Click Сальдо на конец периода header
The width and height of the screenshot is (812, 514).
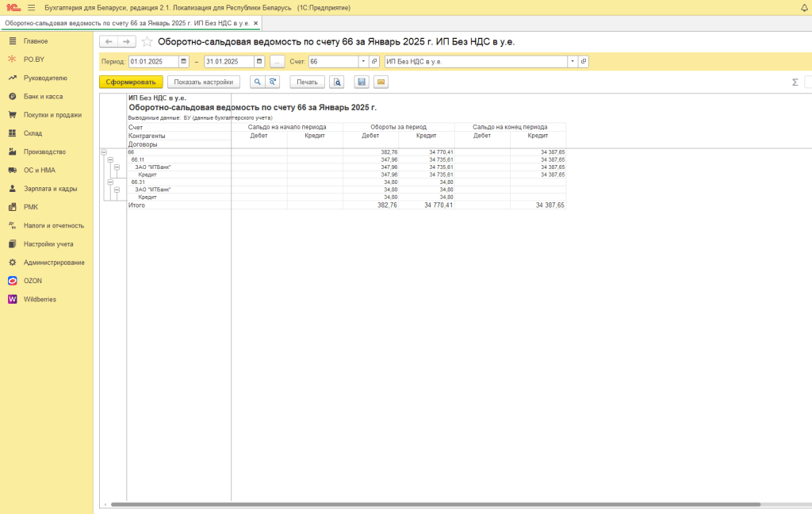click(x=510, y=127)
